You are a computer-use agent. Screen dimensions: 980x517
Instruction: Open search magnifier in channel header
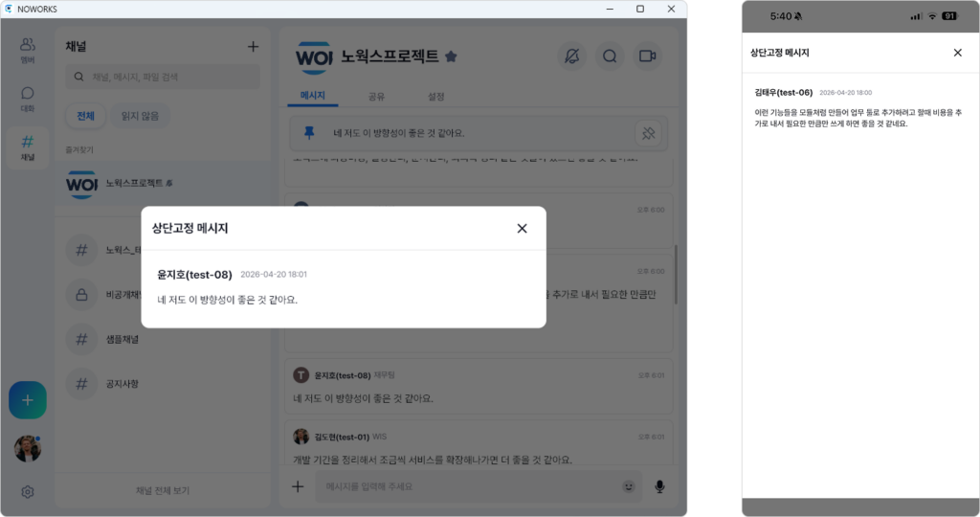pos(610,56)
